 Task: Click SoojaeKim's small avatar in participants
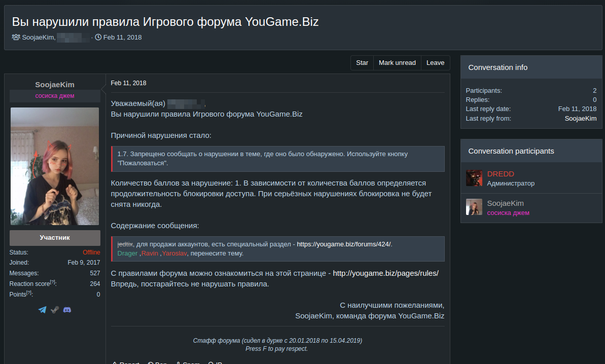(474, 207)
